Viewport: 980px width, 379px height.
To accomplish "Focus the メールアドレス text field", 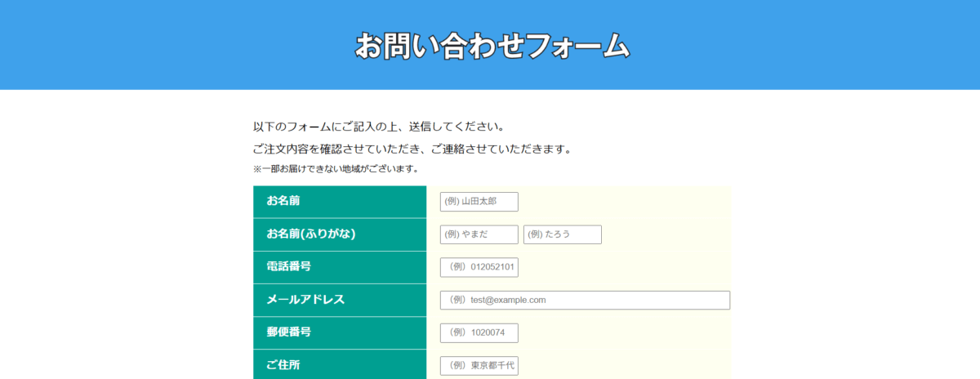I will coord(584,300).
